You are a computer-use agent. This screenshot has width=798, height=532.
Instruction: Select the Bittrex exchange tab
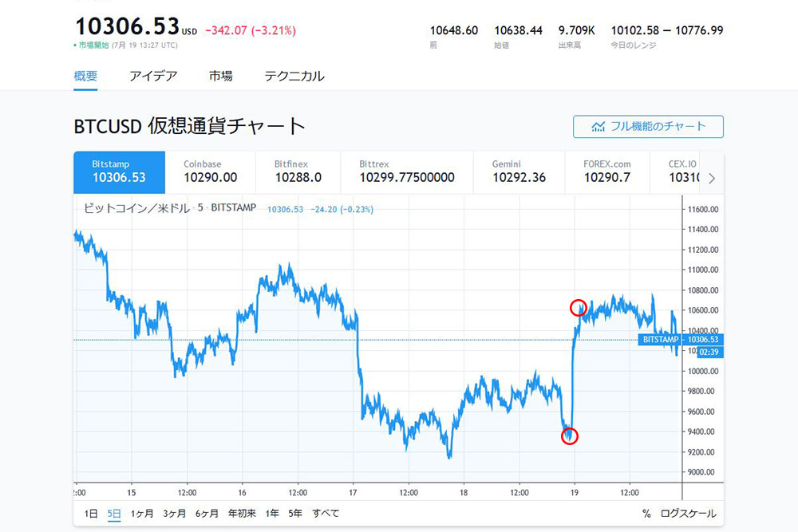tap(407, 172)
